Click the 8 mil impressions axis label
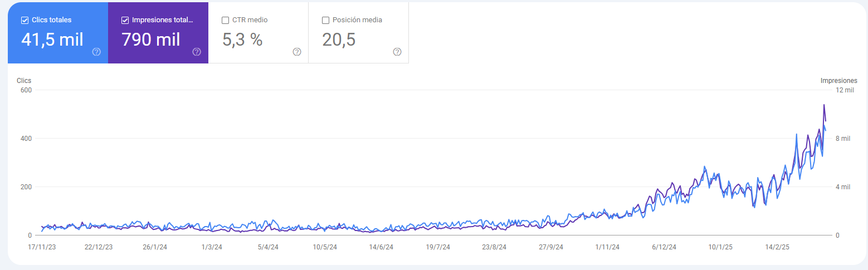868x270 pixels. tap(842, 138)
